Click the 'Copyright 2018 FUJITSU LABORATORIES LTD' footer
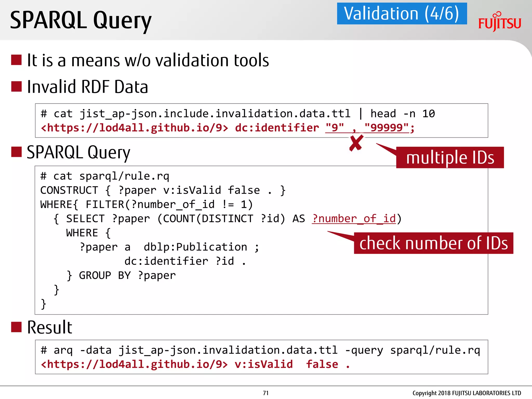The height and width of the screenshot is (399, 532). click(467, 393)
